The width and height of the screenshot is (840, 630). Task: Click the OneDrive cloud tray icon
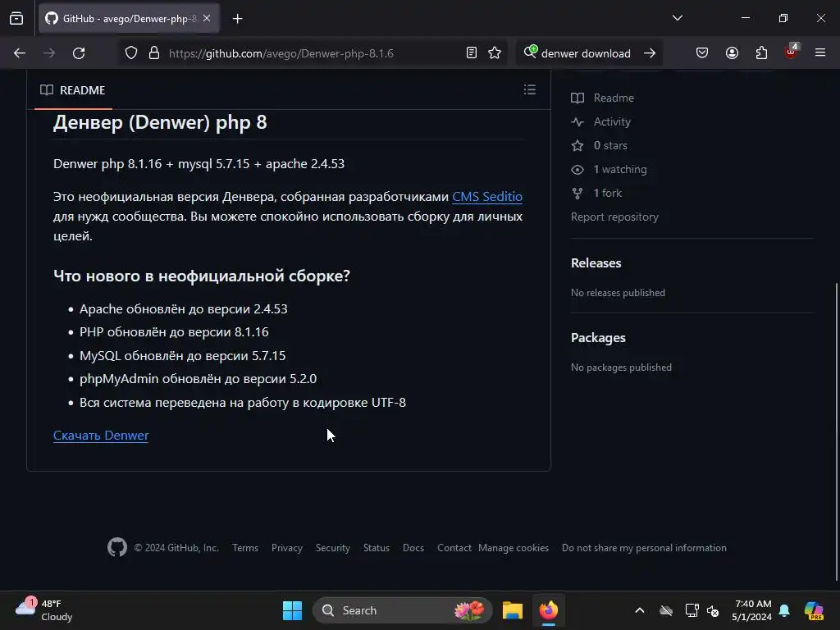[666, 610]
